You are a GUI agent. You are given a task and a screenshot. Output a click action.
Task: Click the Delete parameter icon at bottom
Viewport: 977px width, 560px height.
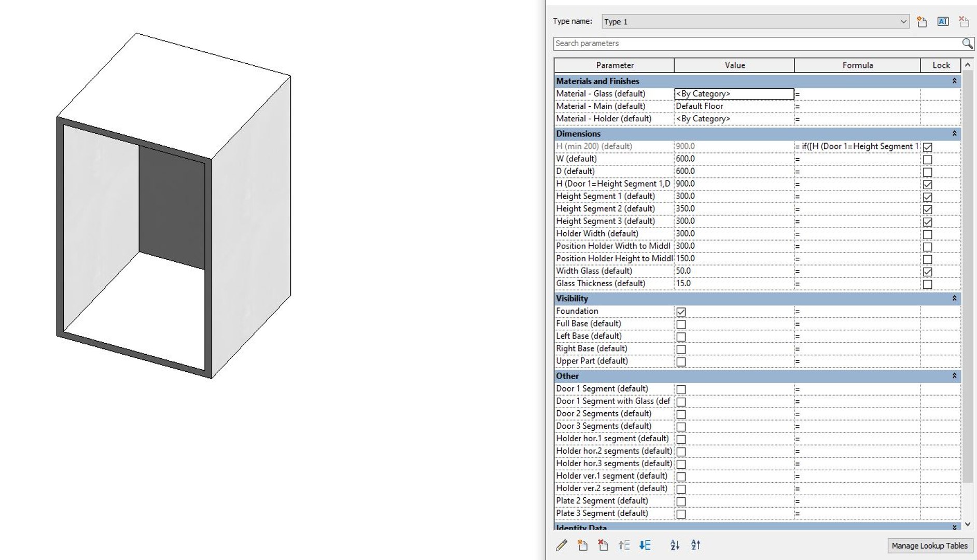coord(603,545)
